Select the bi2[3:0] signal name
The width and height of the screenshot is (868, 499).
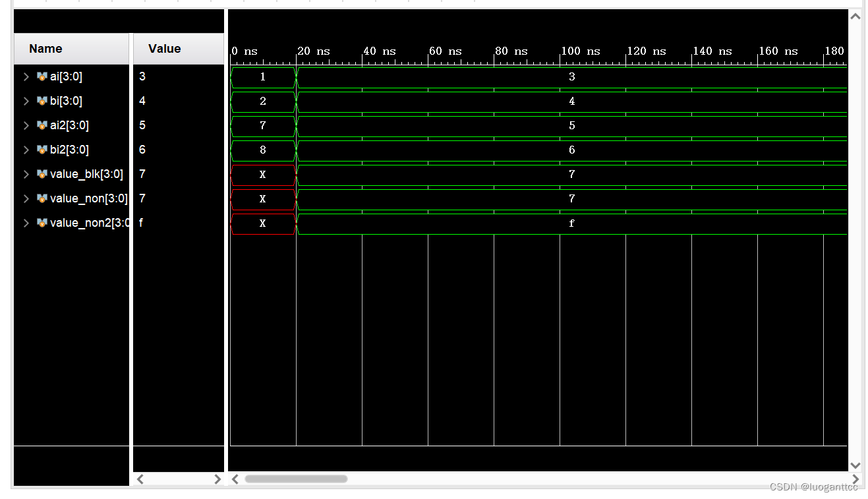[x=69, y=150]
